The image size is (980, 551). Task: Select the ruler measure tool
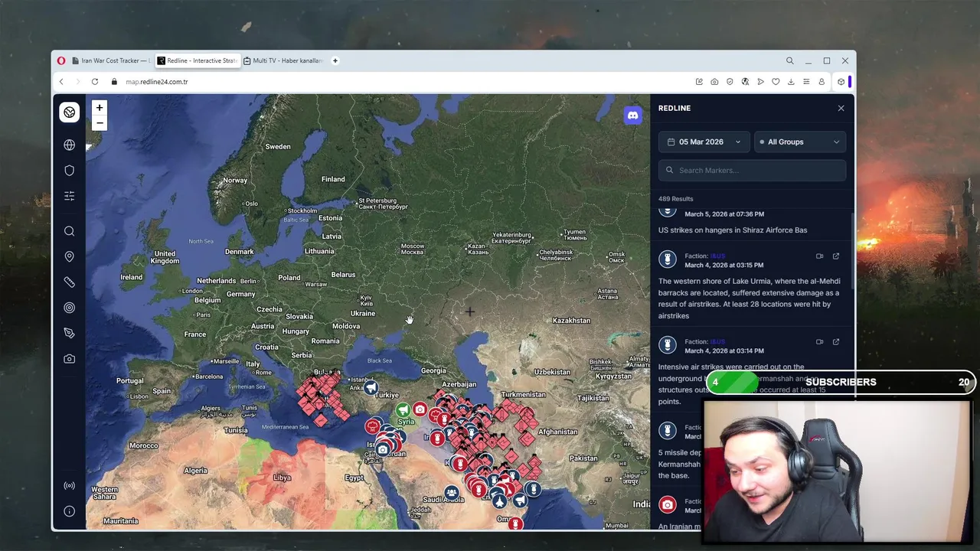[69, 282]
